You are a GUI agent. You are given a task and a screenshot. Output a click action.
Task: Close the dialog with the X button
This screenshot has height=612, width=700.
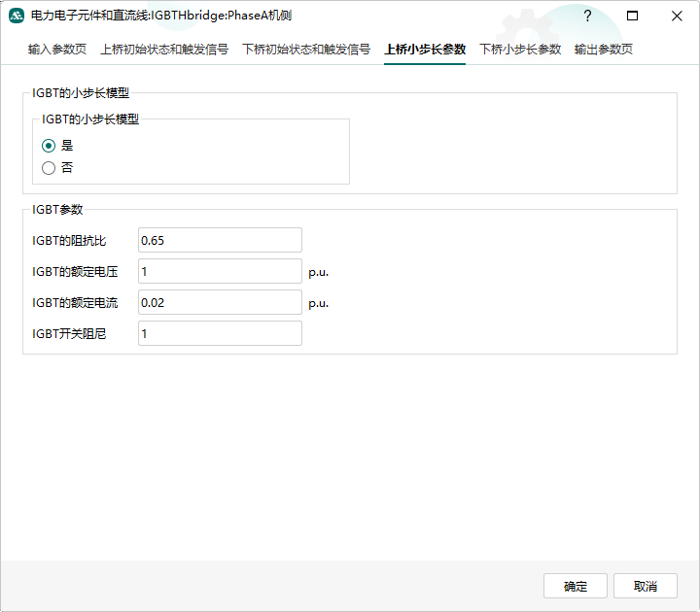677,17
